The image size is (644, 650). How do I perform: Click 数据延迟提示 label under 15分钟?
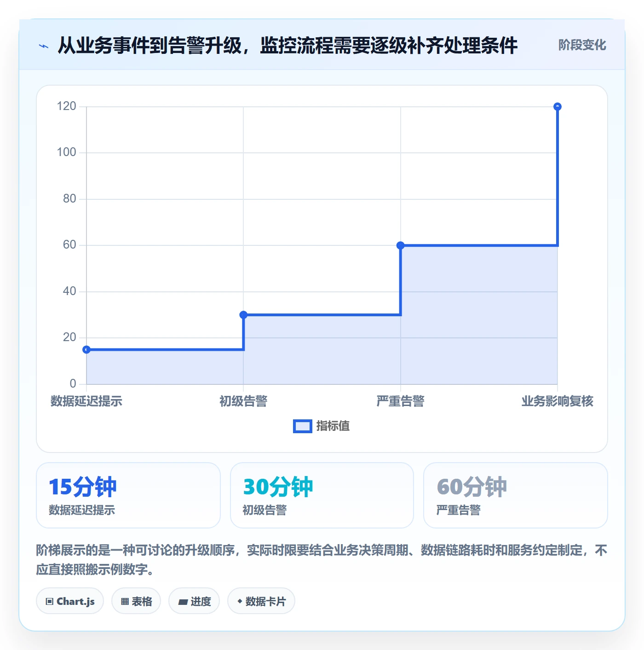point(82,510)
